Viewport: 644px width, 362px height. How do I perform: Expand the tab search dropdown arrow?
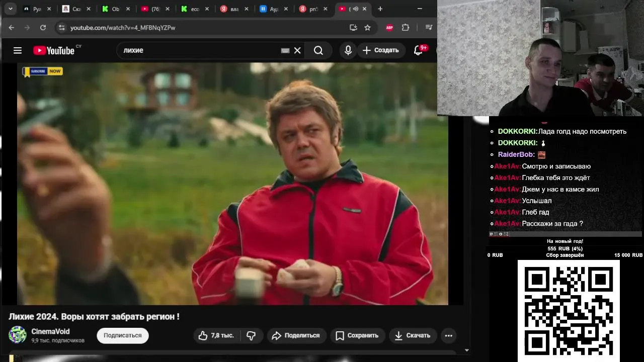11,9
